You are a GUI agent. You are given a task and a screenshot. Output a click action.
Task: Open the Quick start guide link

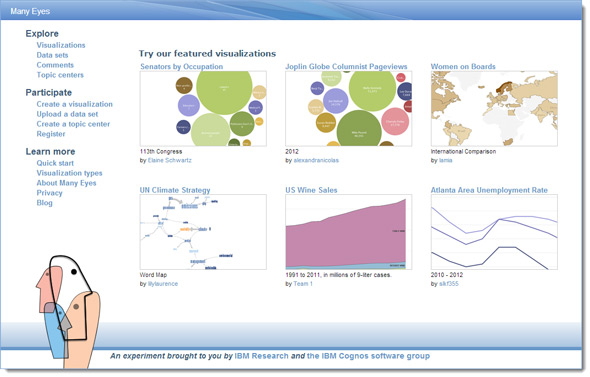tap(55, 163)
